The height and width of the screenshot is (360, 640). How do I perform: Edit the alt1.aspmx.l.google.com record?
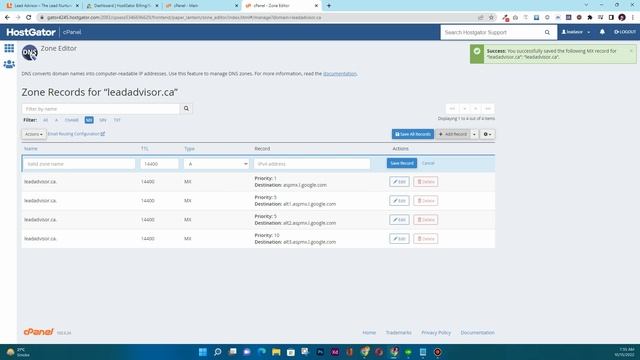point(399,201)
